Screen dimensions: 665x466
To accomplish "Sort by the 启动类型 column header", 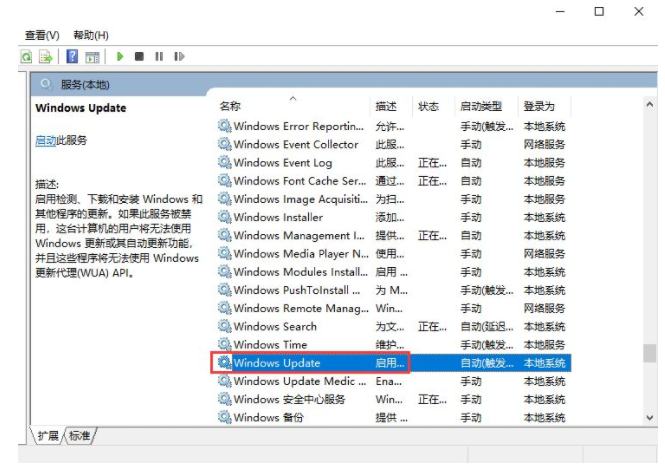I will (480, 106).
